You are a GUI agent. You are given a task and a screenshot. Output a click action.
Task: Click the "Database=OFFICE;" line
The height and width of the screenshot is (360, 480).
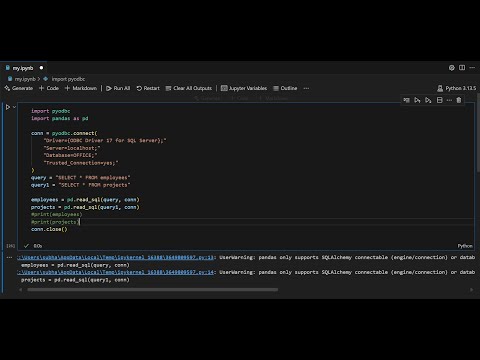point(70,155)
